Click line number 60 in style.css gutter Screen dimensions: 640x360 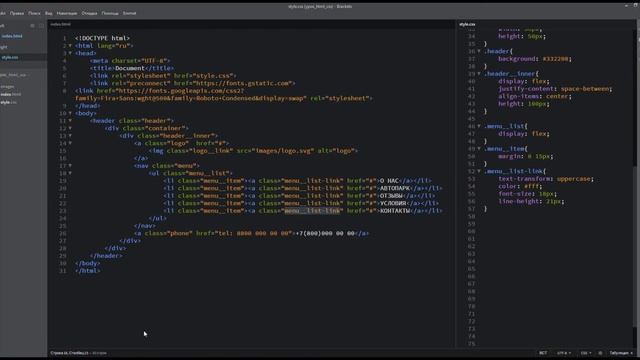[x=471, y=231]
